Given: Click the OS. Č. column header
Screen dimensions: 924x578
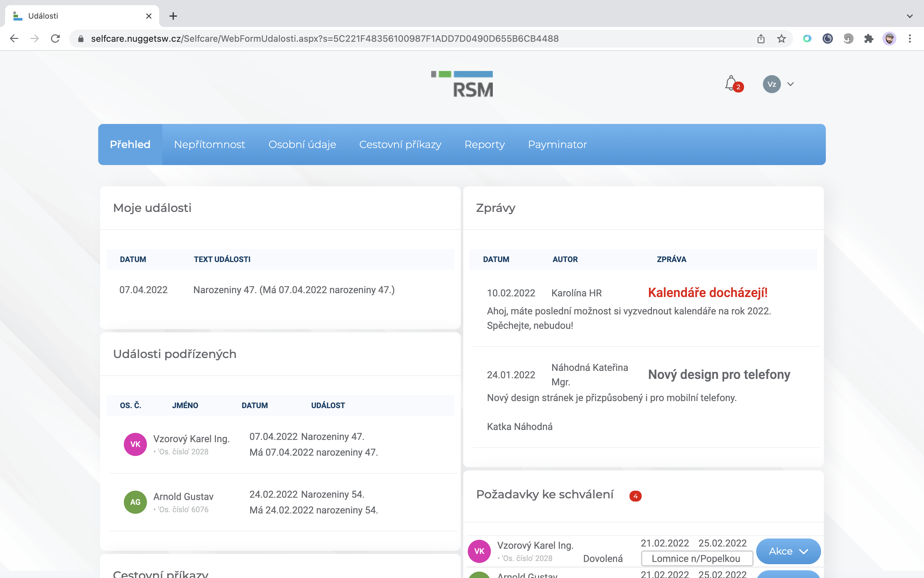Looking at the screenshot, I should [131, 405].
